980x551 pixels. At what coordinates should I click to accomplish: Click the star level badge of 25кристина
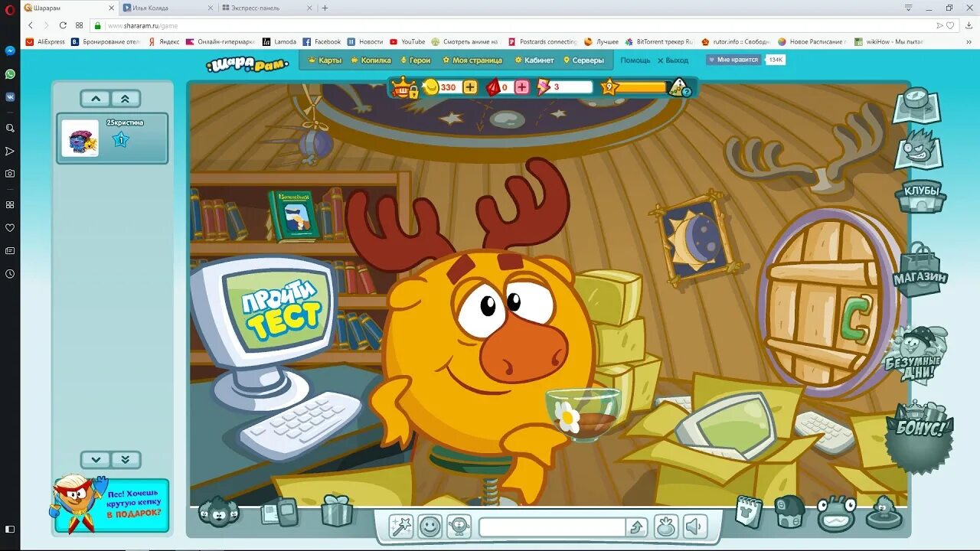(121, 140)
